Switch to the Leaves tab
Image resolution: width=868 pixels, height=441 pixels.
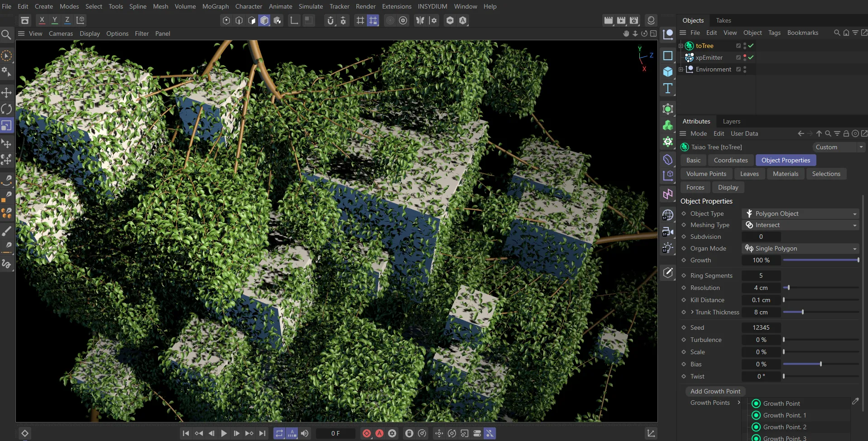[749, 174]
